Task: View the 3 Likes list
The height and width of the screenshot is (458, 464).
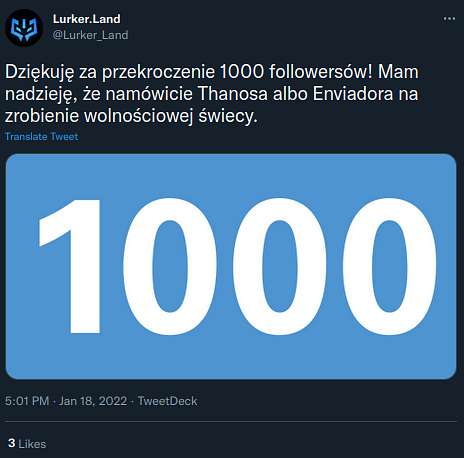Action: [x=27, y=444]
